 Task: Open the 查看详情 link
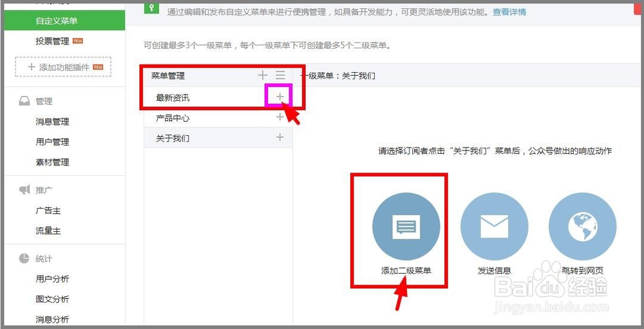(x=509, y=12)
